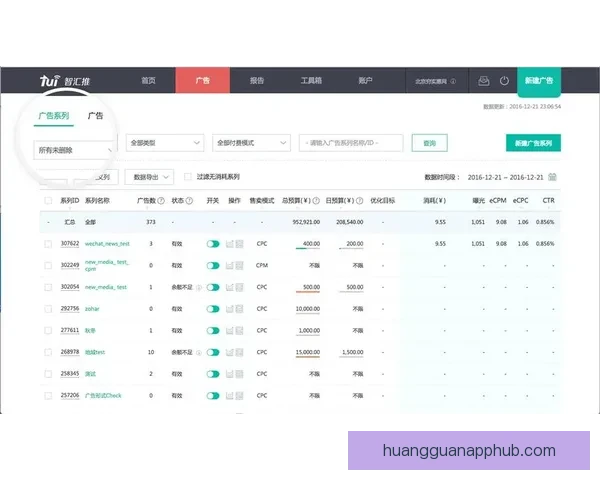Open 报告 in top navigation

click(x=257, y=80)
